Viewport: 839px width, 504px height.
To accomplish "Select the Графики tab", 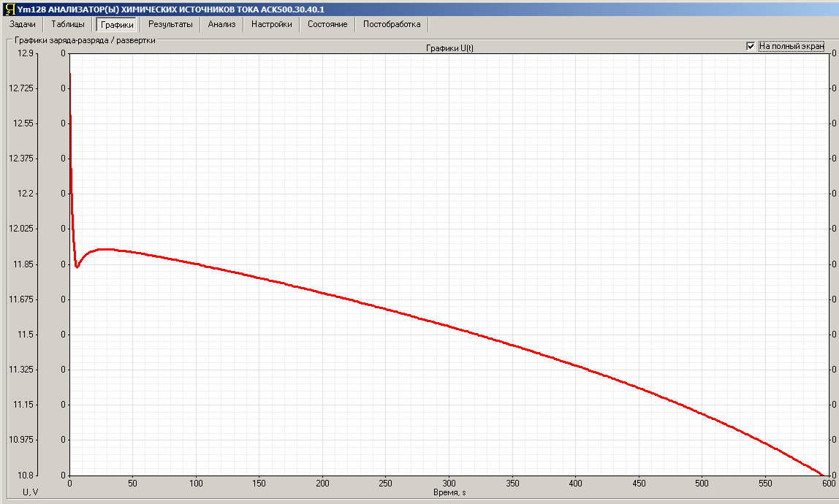I will tap(117, 25).
